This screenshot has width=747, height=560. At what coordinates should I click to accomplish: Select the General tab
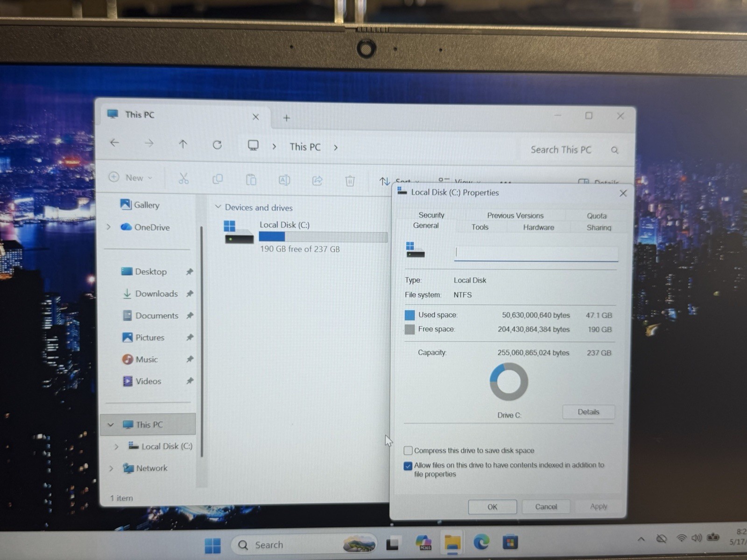pos(426,225)
